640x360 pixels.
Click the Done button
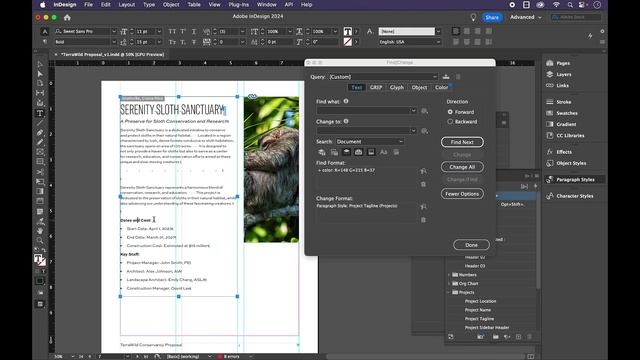(471, 245)
